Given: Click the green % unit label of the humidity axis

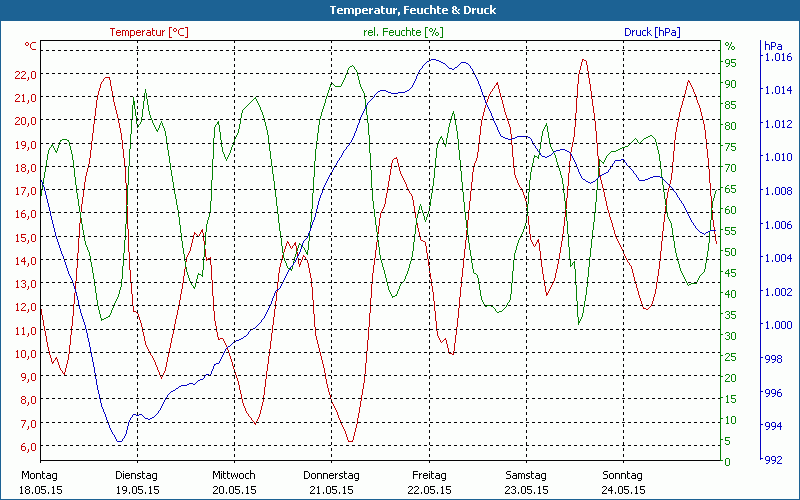Looking at the screenshot, I should pyautogui.click(x=730, y=46).
